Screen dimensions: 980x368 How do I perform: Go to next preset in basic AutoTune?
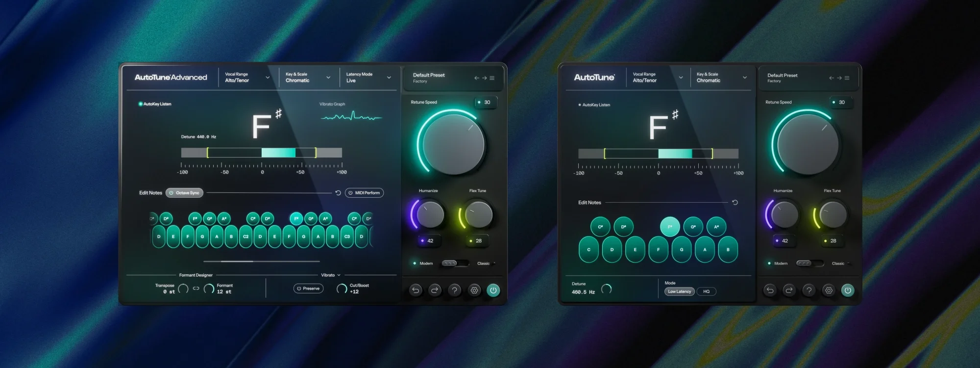(839, 78)
